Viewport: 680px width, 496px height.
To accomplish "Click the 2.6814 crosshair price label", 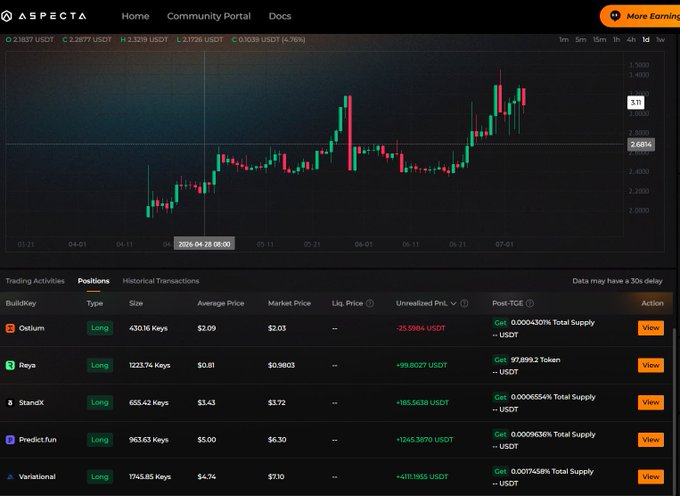I will (x=641, y=144).
